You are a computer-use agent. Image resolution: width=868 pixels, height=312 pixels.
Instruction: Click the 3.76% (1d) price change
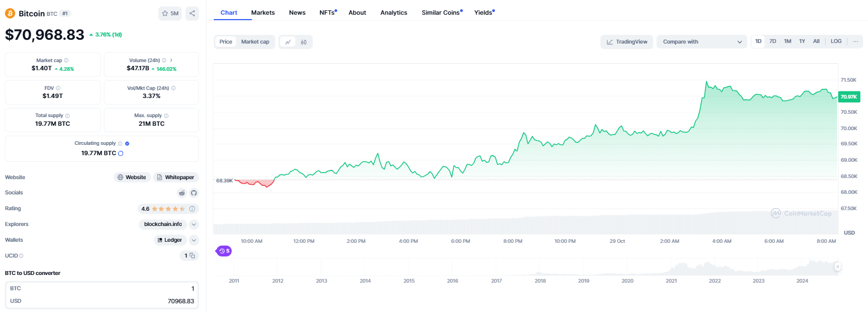point(106,35)
